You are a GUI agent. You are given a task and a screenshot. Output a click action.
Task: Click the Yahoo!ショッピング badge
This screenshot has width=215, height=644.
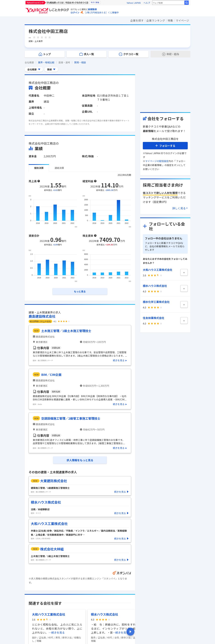(x=35, y=3)
